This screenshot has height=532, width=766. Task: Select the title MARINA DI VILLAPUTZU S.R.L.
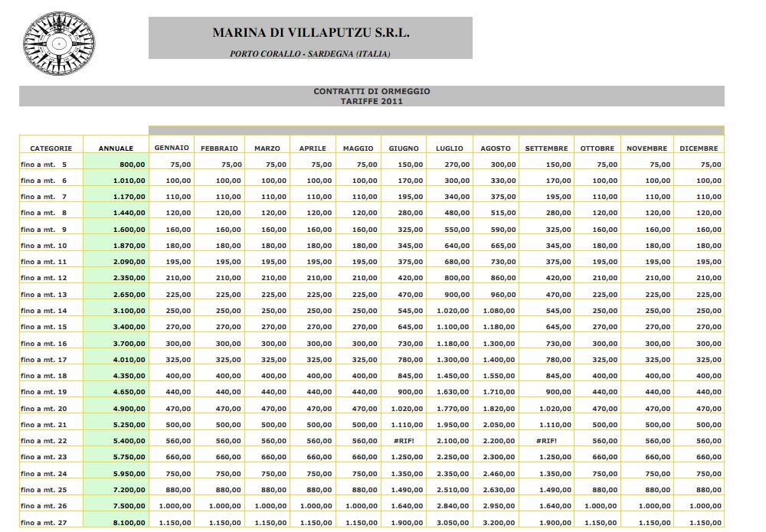[311, 33]
